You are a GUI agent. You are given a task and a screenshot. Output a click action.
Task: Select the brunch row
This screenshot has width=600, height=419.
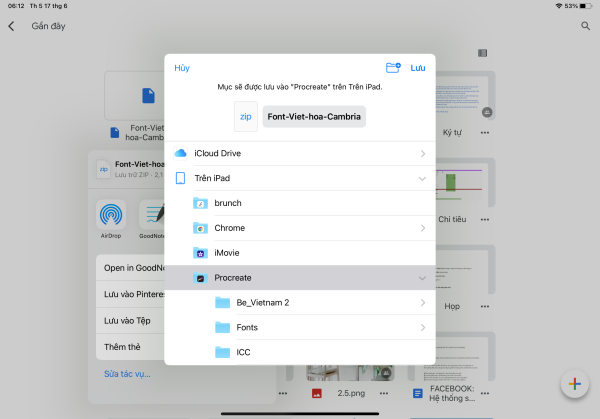click(x=300, y=203)
